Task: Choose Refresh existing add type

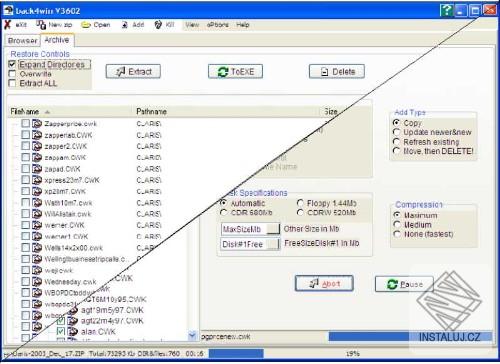Action: (396, 142)
